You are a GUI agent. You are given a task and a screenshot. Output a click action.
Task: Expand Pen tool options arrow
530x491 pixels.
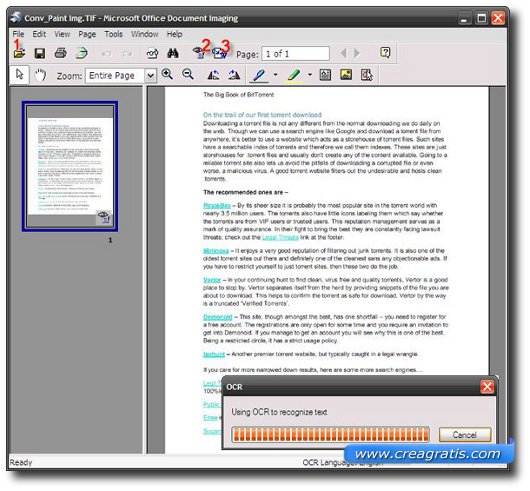275,75
